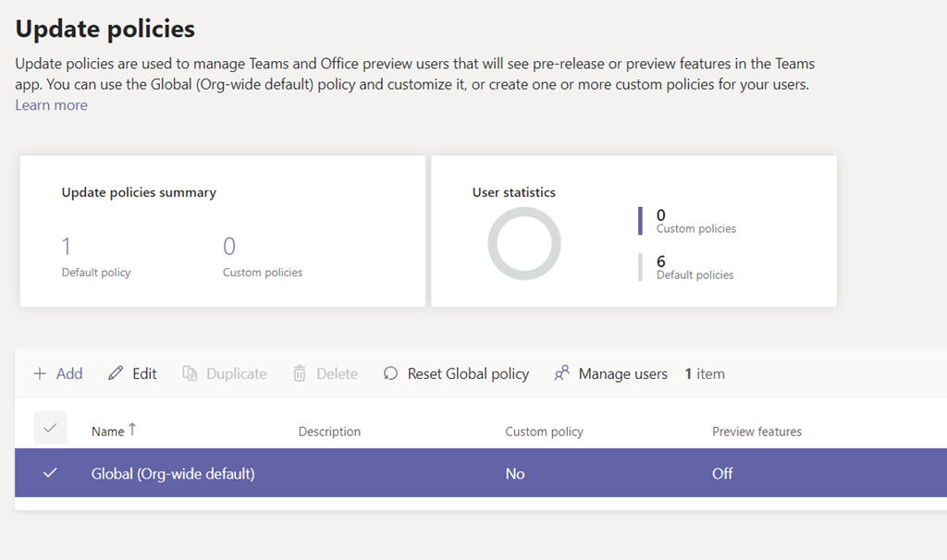Click the User statistics donut chart
Screen dimensions: 947x560
click(524, 244)
